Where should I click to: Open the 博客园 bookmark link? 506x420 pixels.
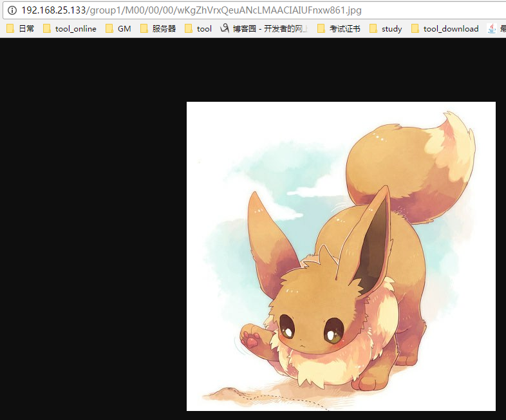pos(264,29)
